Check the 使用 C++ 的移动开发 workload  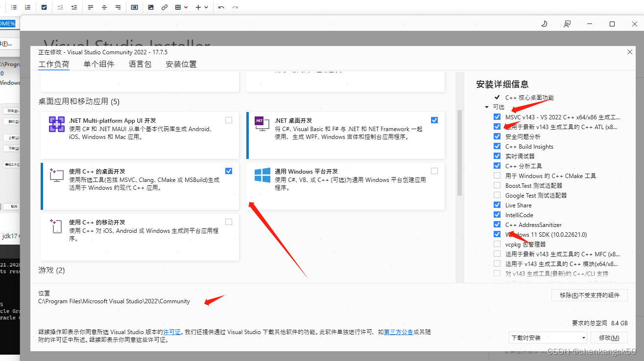point(229,222)
